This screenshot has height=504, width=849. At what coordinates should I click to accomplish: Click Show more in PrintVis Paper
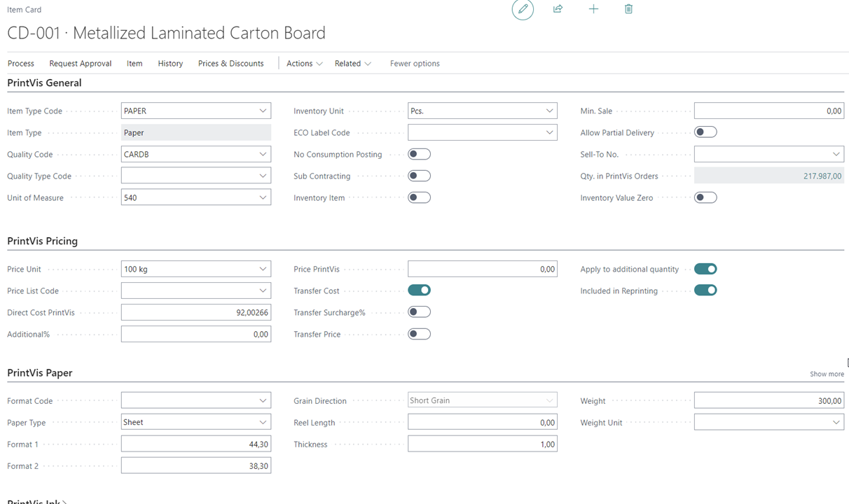pos(827,374)
